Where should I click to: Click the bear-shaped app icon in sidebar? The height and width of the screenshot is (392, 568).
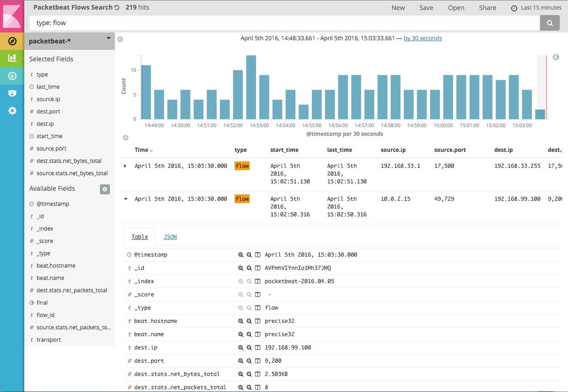point(12,93)
